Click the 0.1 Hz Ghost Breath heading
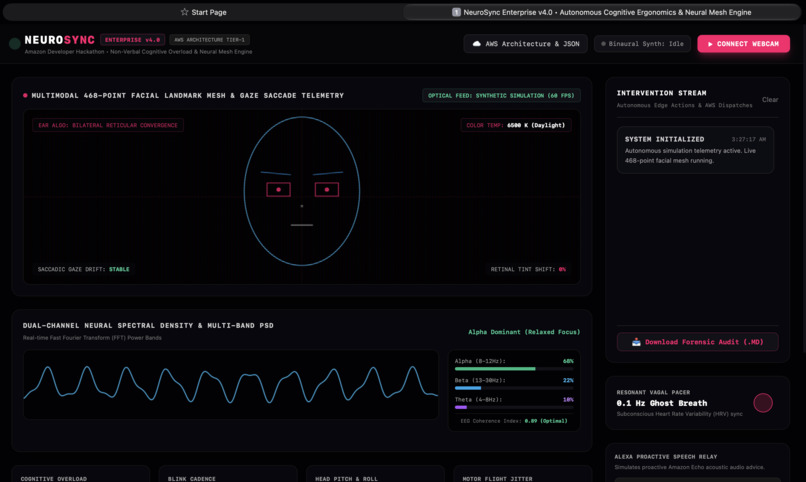Viewport: 806px width, 482px height. tap(662, 403)
